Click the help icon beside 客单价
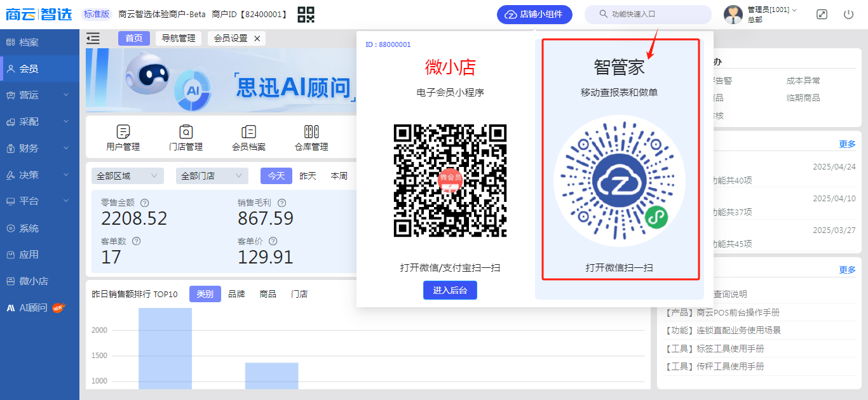Viewport: 868px width, 400px height. click(x=273, y=241)
